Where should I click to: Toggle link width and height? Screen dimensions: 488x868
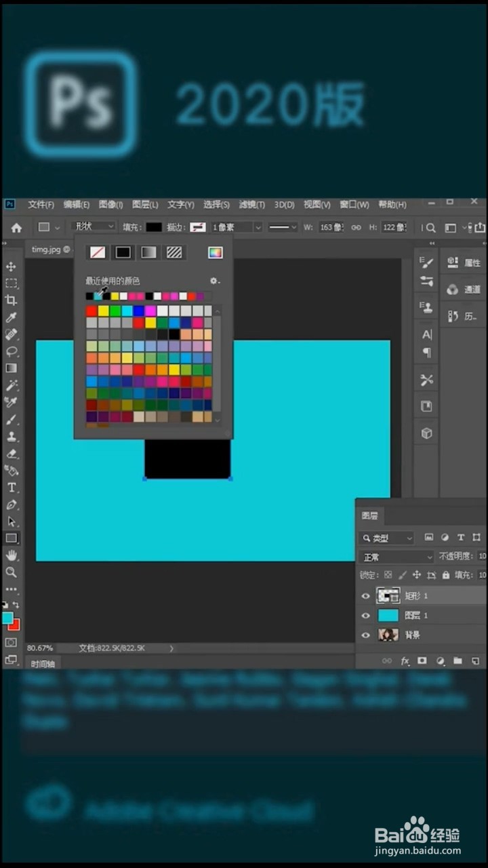tap(355, 228)
